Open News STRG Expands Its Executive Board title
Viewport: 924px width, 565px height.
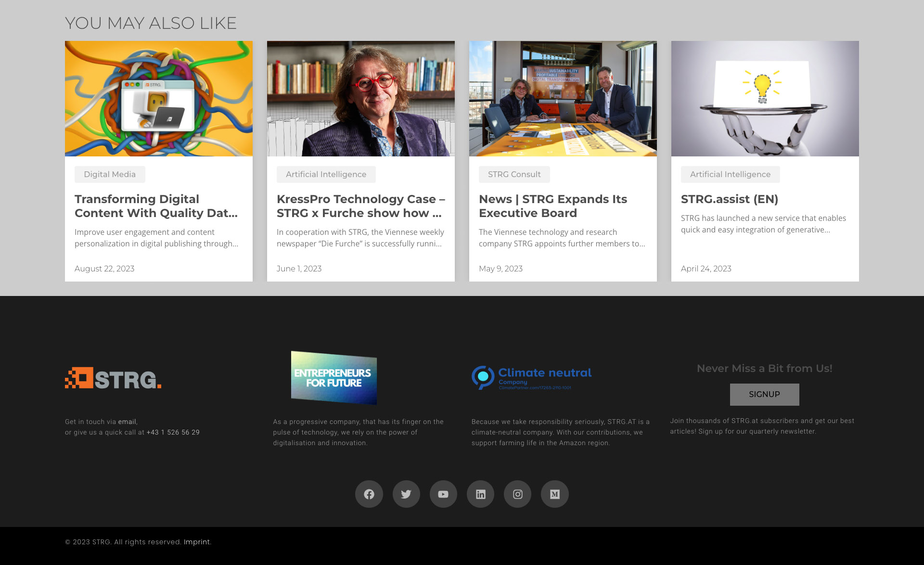[553, 206]
